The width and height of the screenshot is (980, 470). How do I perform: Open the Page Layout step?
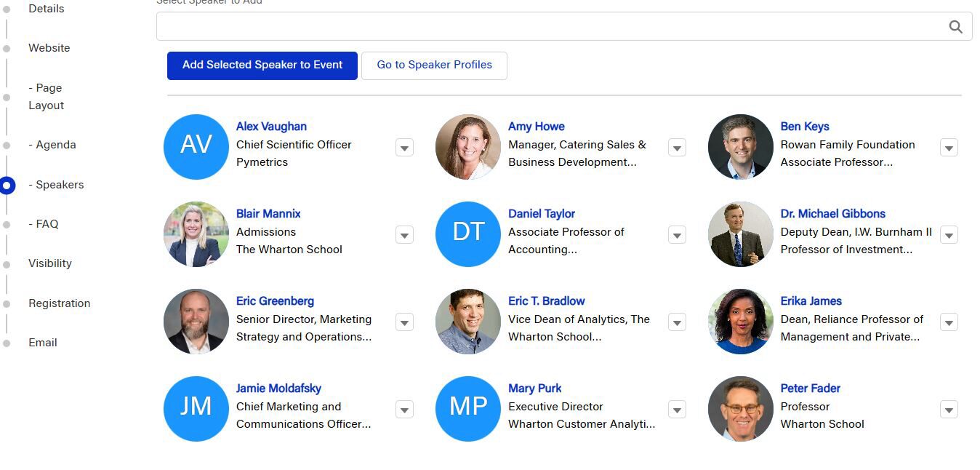point(47,97)
